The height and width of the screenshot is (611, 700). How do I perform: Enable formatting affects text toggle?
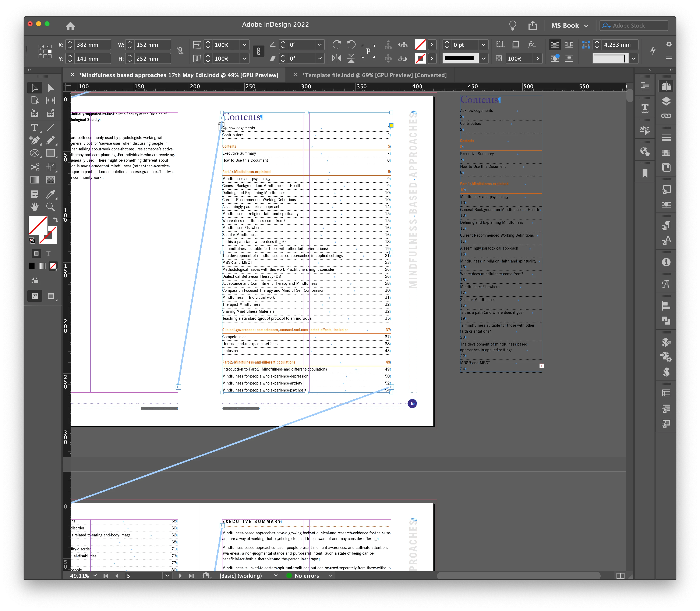point(49,254)
